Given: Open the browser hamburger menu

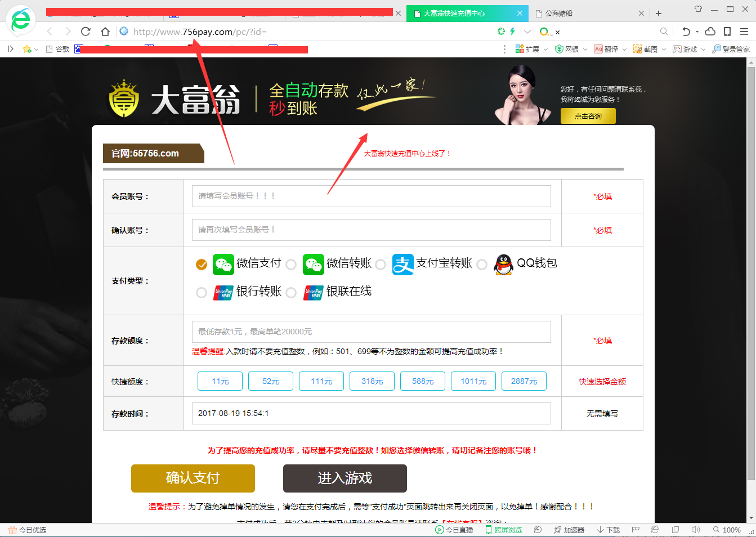Looking at the screenshot, I should tap(744, 32).
